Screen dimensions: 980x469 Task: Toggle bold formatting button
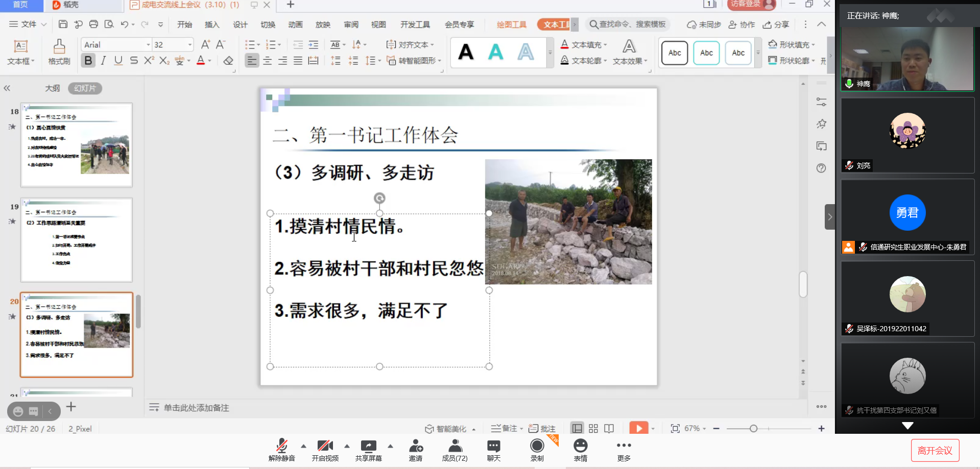(x=88, y=61)
